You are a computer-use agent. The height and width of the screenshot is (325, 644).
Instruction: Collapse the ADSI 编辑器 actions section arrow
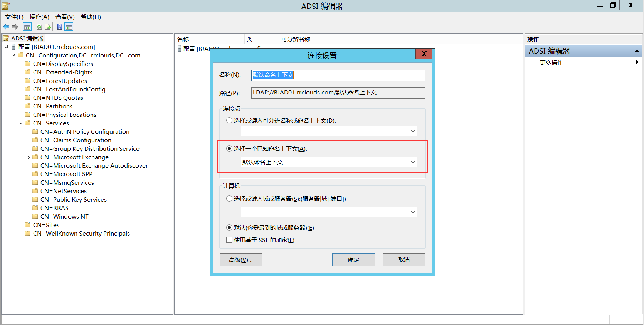coord(637,51)
